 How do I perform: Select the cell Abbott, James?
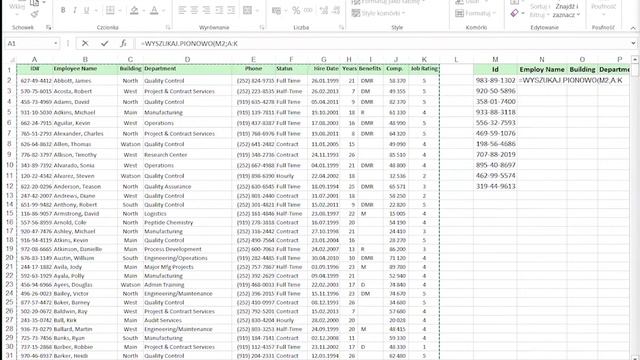coord(85,81)
